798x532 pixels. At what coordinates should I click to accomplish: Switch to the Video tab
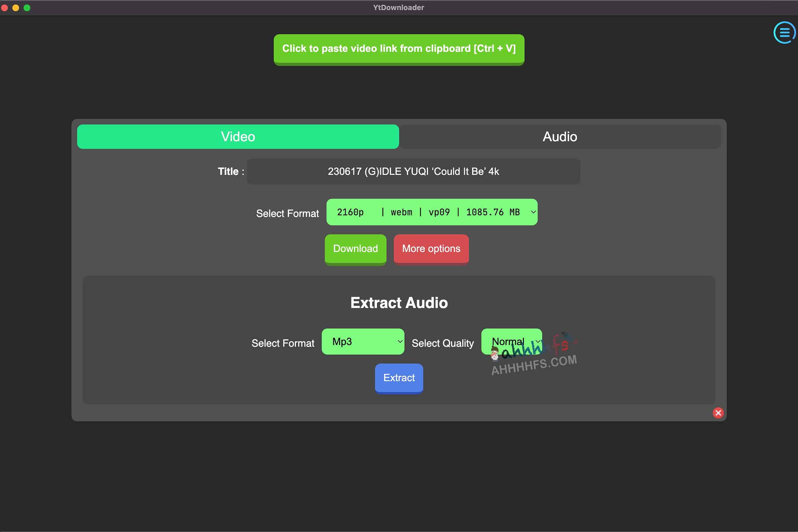coord(238,137)
